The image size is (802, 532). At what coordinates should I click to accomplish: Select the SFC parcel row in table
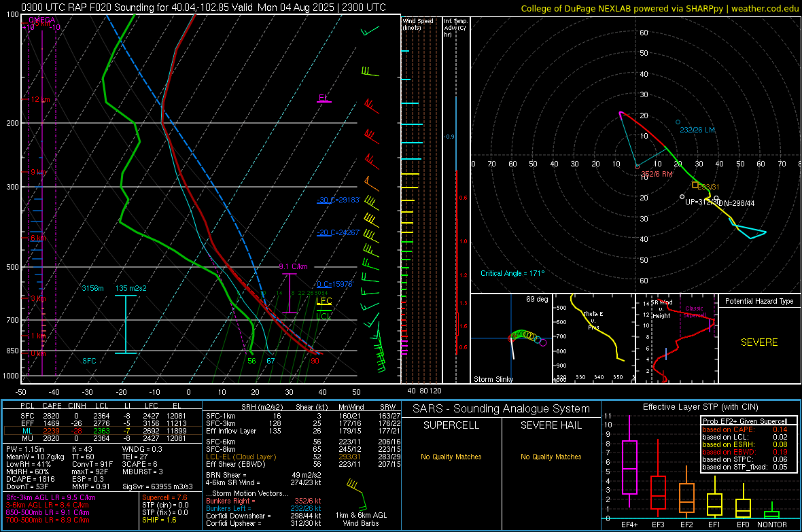point(102,416)
